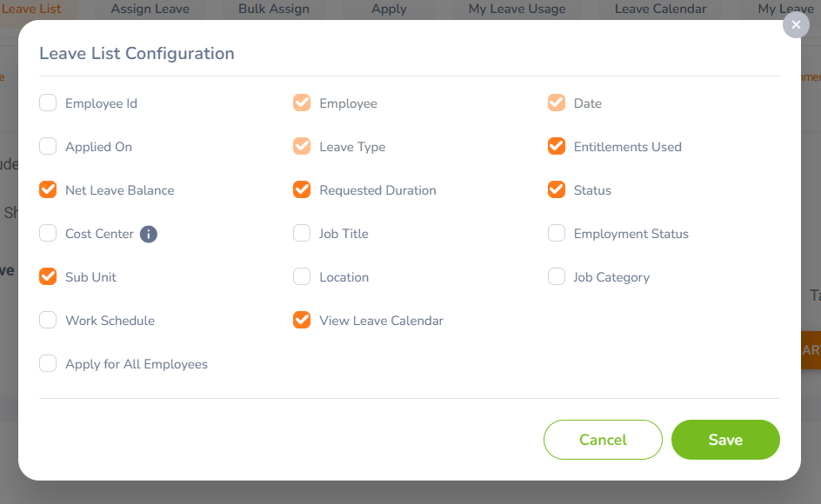821x504 pixels.
Task: Uncheck Net Leave Balance
Action: point(48,190)
